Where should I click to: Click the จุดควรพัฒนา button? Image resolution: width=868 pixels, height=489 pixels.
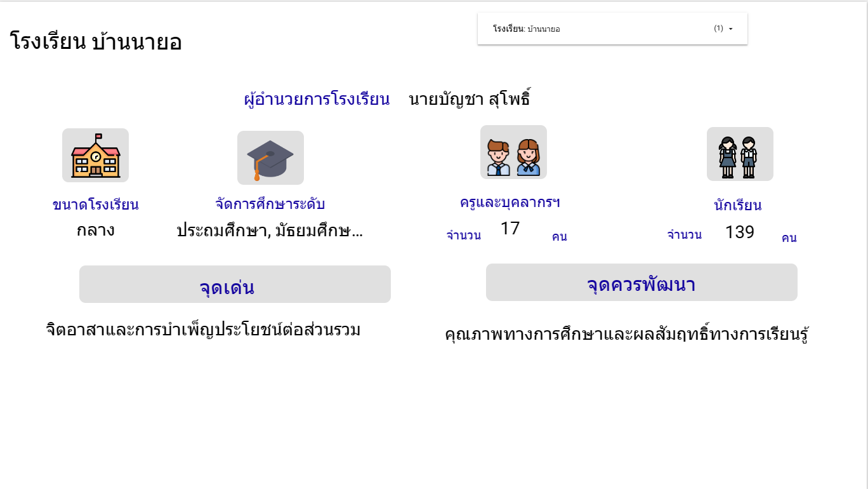pyautogui.click(x=641, y=283)
